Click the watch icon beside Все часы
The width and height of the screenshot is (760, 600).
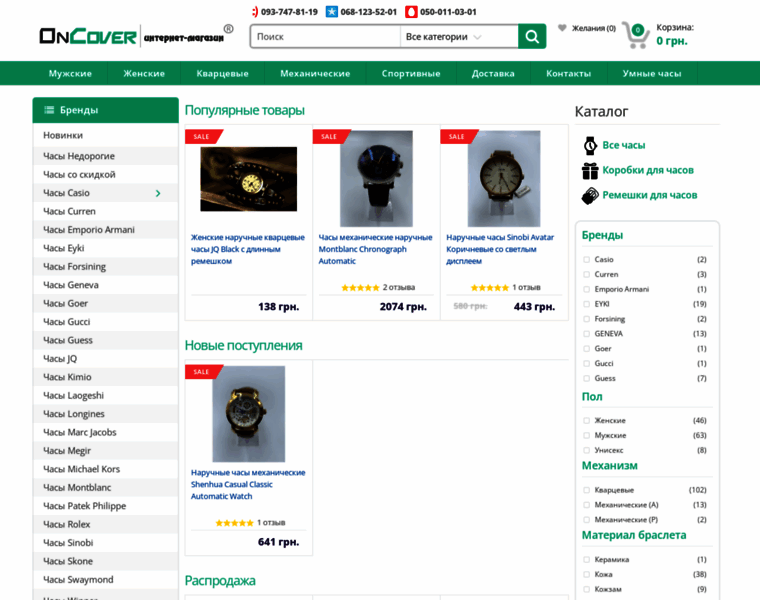tap(590, 145)
